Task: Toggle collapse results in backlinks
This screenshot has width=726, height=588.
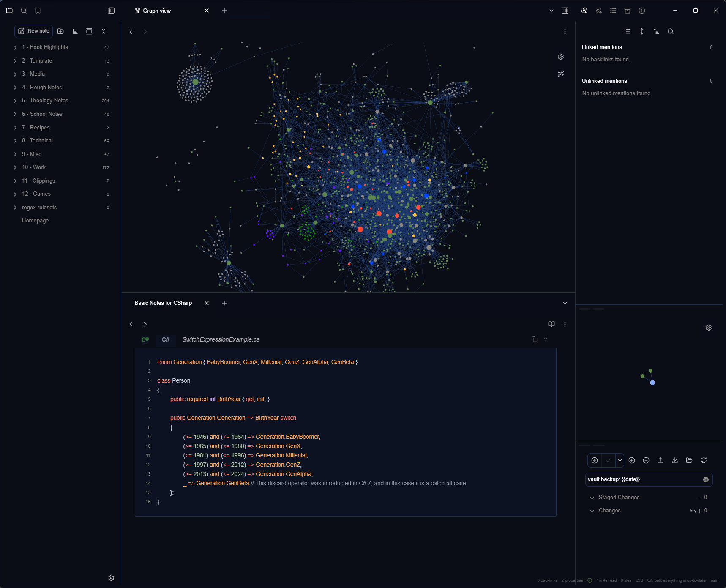Action: [628, 31]
